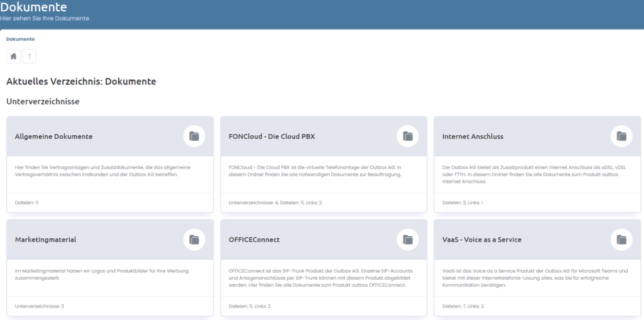Open the VaaS folder icon
This screenshot has height=320, width=644.
click(621, 240)
